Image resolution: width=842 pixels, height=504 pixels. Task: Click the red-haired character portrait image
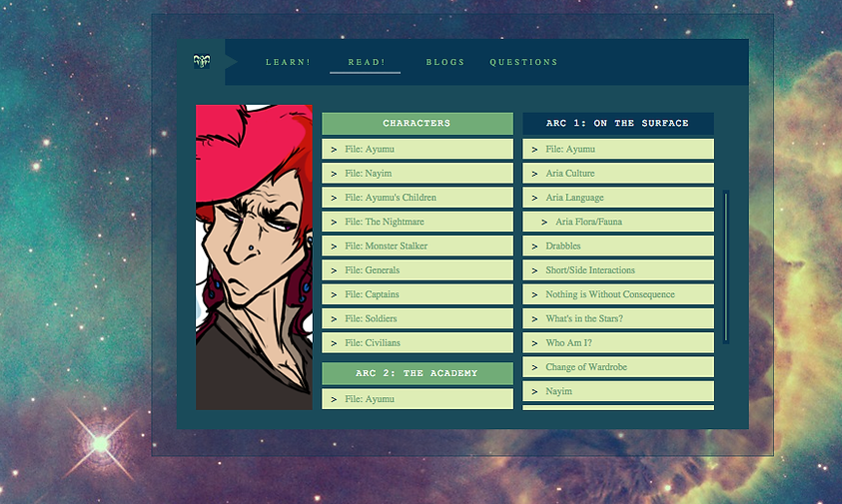click(254, 257)
